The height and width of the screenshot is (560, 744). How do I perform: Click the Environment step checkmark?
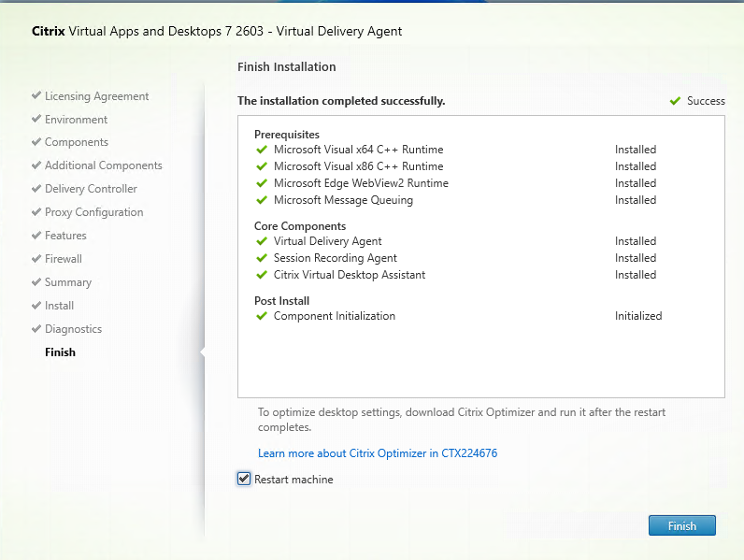[x=36, y=119]
